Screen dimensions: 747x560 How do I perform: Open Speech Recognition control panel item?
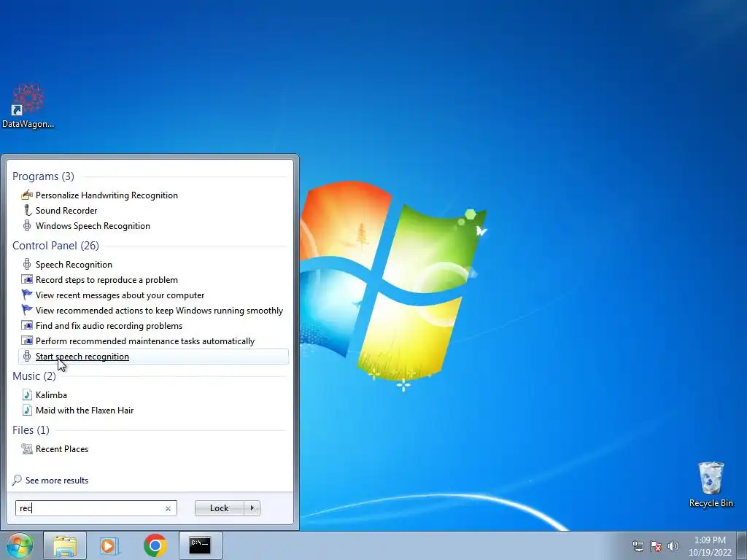coord(74,264)
